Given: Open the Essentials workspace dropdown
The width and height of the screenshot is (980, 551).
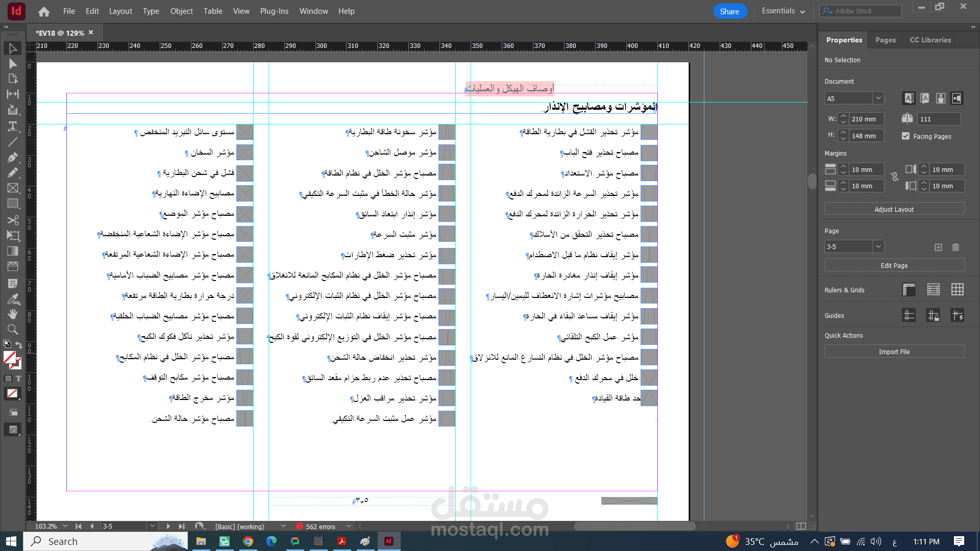Looking at the screenshot, I should 783,11.
